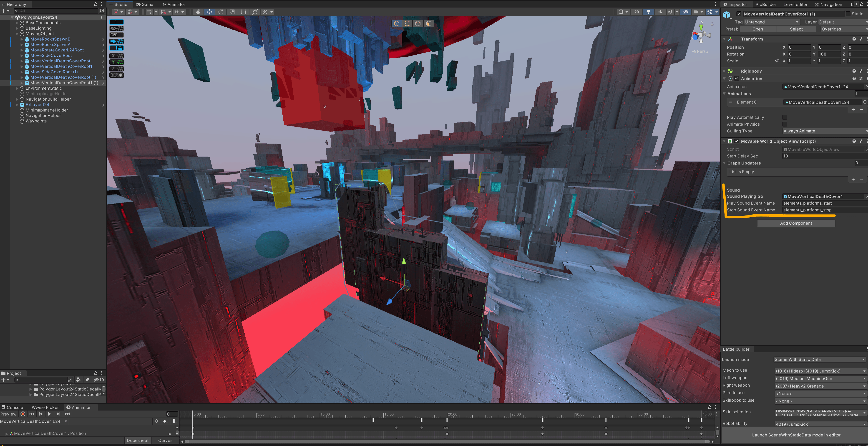Click ProGrids 3D perspective grid button

[117, 75]
